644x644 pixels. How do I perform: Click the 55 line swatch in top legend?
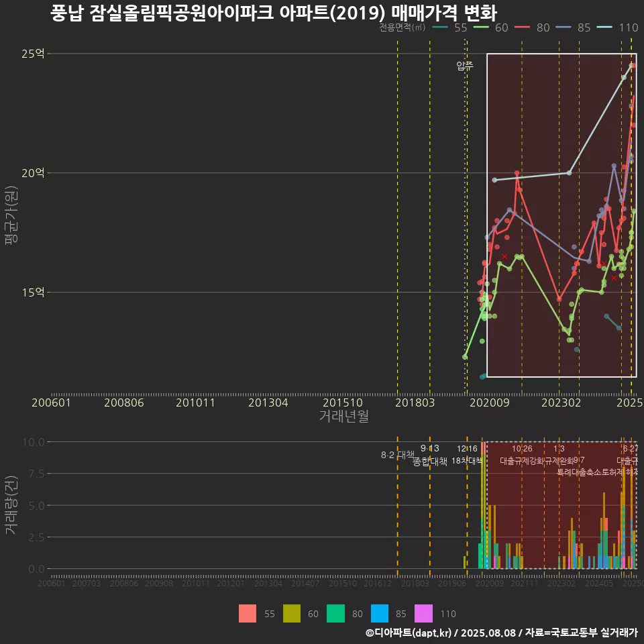point(440,28)
